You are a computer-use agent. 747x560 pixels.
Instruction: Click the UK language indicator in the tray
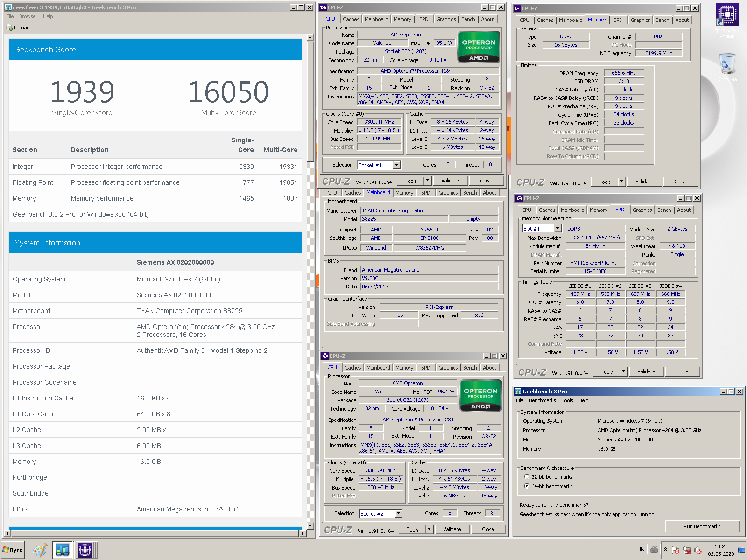point(641,549)
